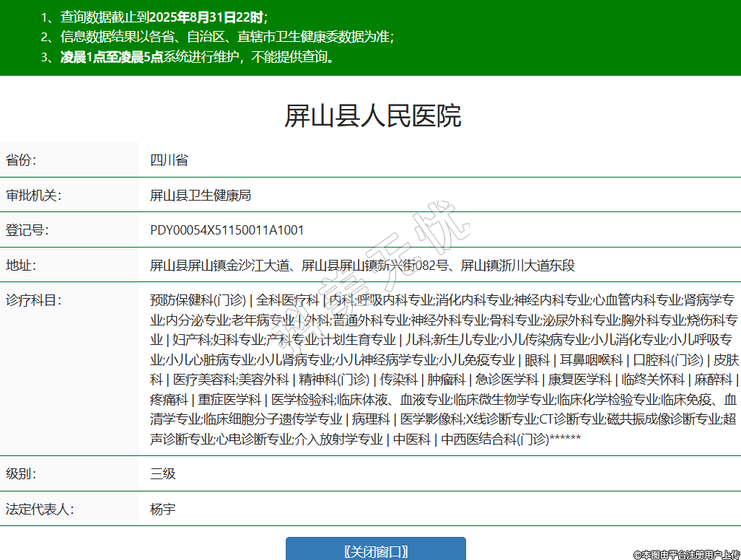Click the province value 四川省

click(169, 160)
